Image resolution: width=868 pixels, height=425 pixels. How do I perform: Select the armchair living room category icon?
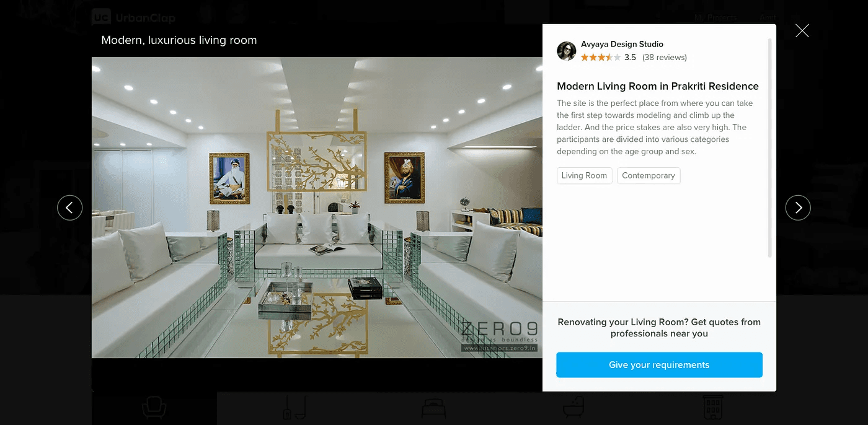coord(154,407)
